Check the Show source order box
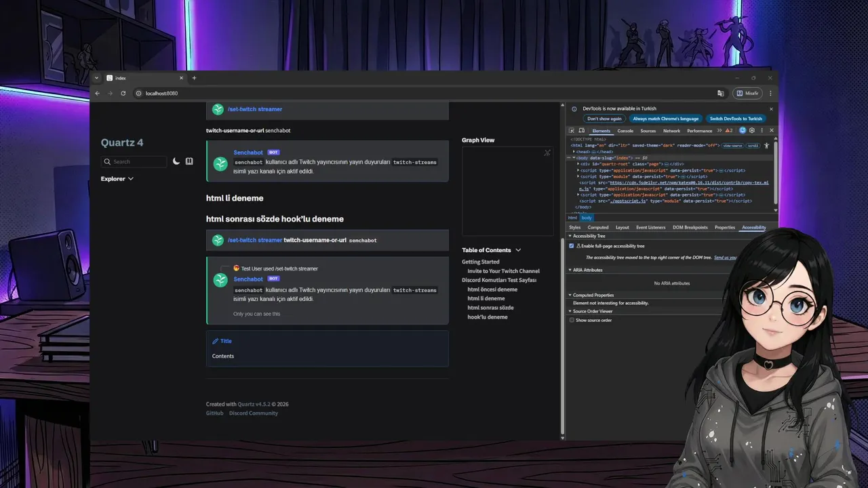 (572, 320)
